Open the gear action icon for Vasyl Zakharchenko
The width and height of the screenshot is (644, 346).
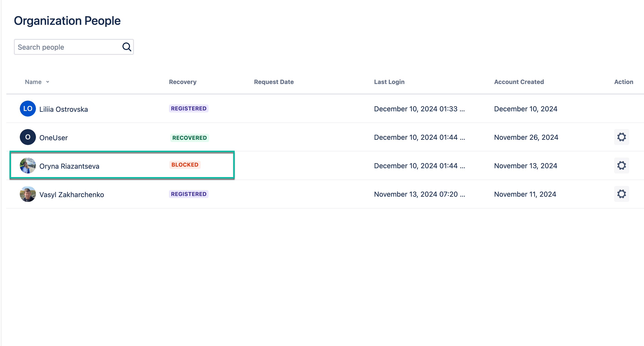(x=621, y=194)
